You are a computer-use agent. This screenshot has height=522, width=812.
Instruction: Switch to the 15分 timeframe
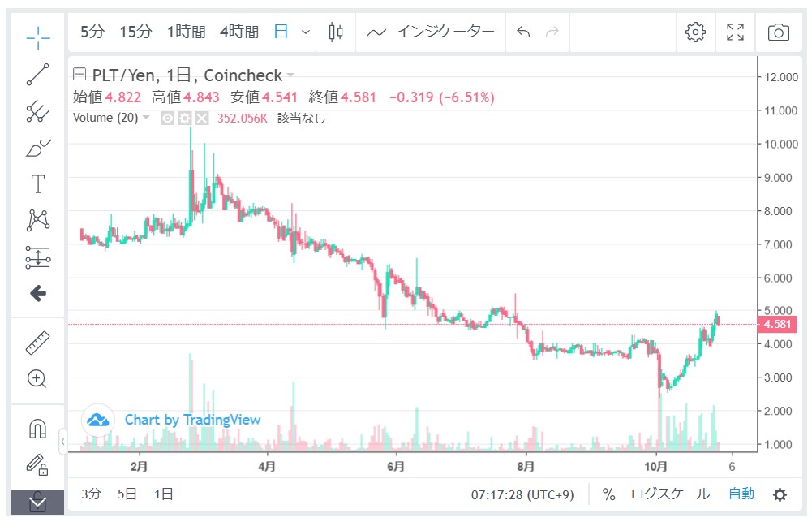(134, 32)
